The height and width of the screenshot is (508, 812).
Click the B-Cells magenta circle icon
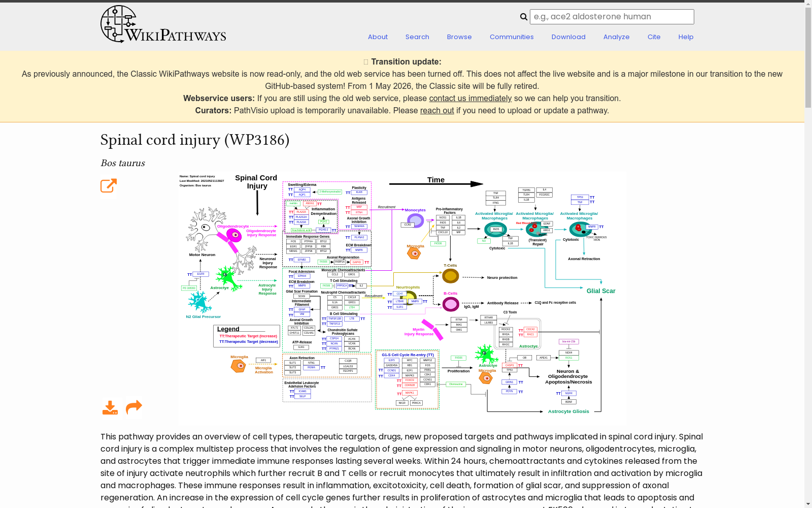click(451, 304)
